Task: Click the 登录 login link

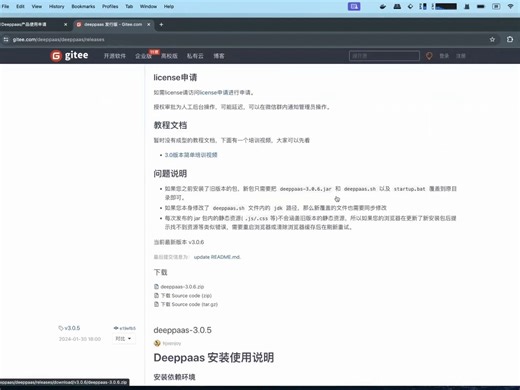Action: (444, 56)
